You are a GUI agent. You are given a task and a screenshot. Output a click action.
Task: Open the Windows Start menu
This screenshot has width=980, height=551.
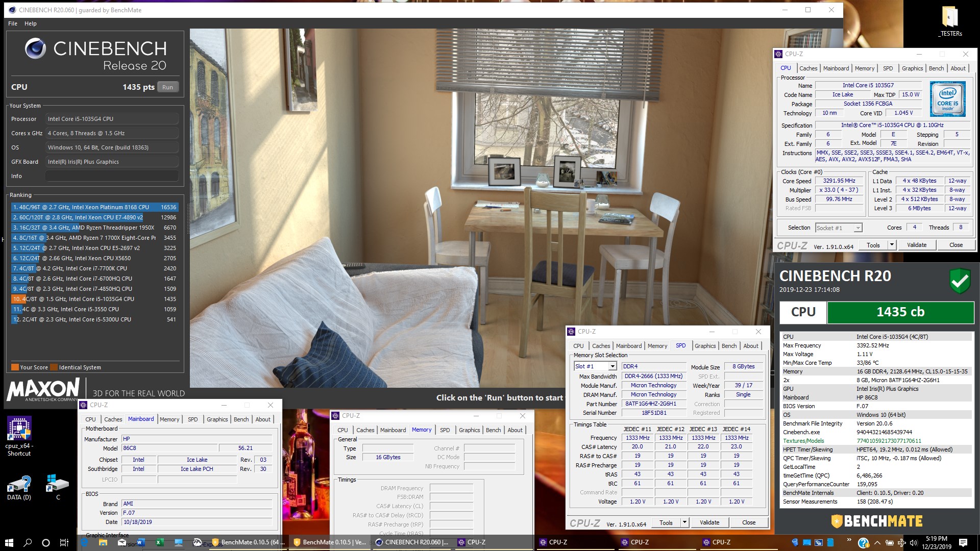coord(9,542)
